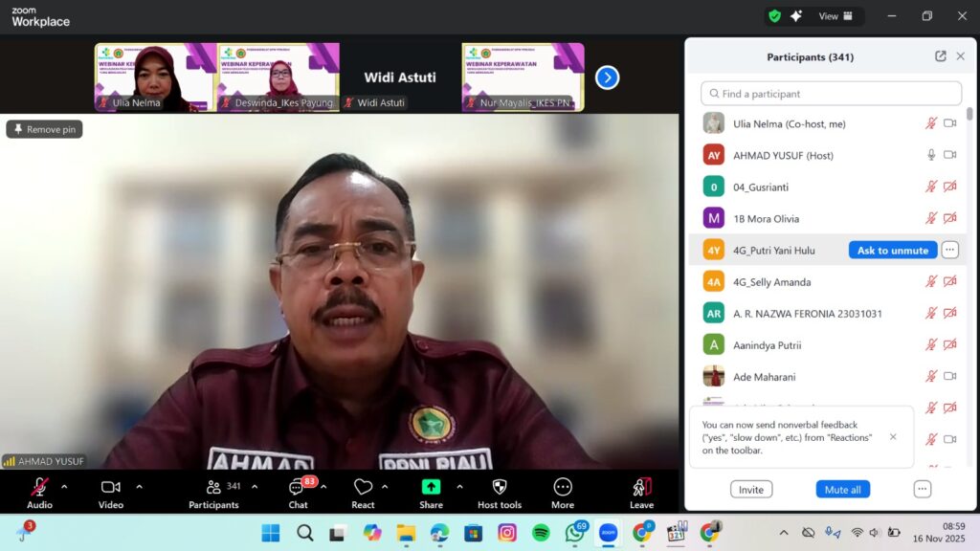Pop out the Participants panel
This screenshot has height=551, width=980.
941,56
